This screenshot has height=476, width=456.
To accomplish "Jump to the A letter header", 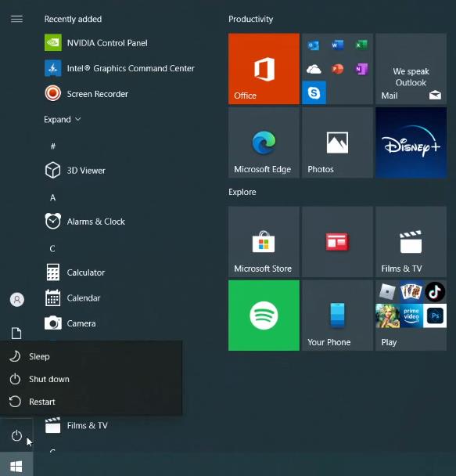I will coord(52,197).
